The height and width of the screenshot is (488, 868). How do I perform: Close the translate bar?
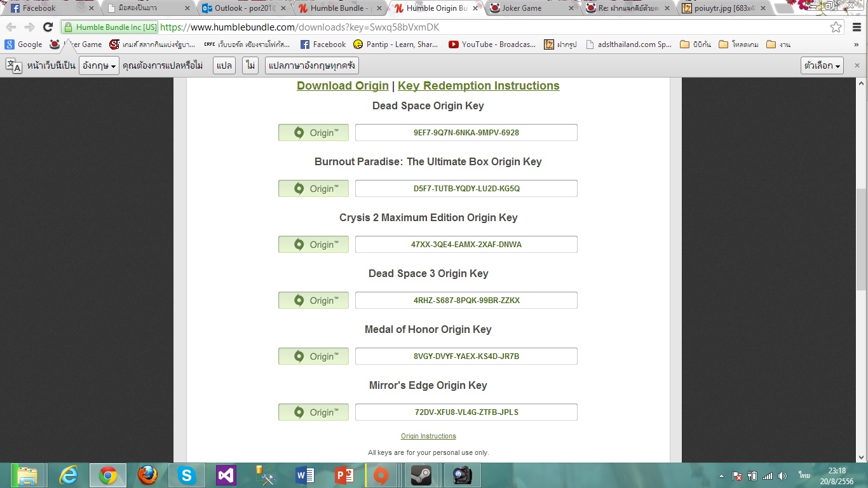(x=857, y=65)
